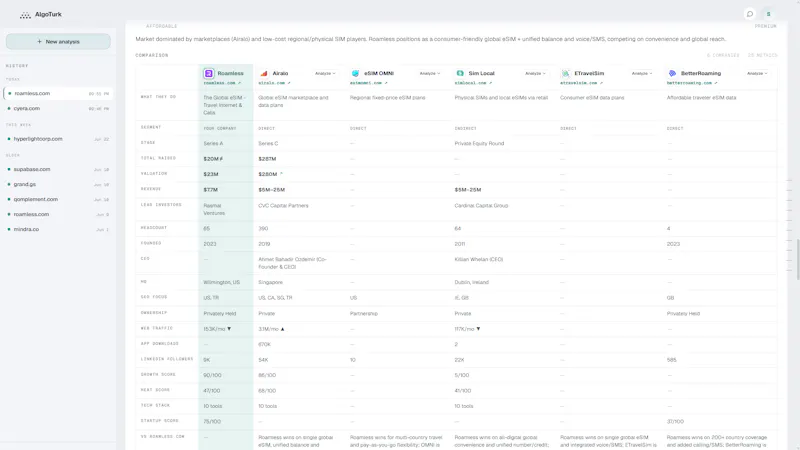
Task: Click the Sim Local logo icon
Action: pos(460,73)
